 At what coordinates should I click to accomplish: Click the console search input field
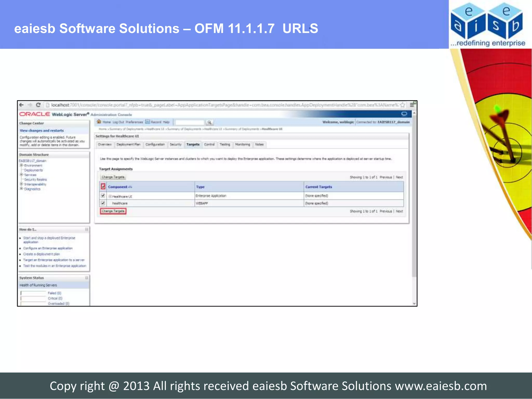pos(189,122)
